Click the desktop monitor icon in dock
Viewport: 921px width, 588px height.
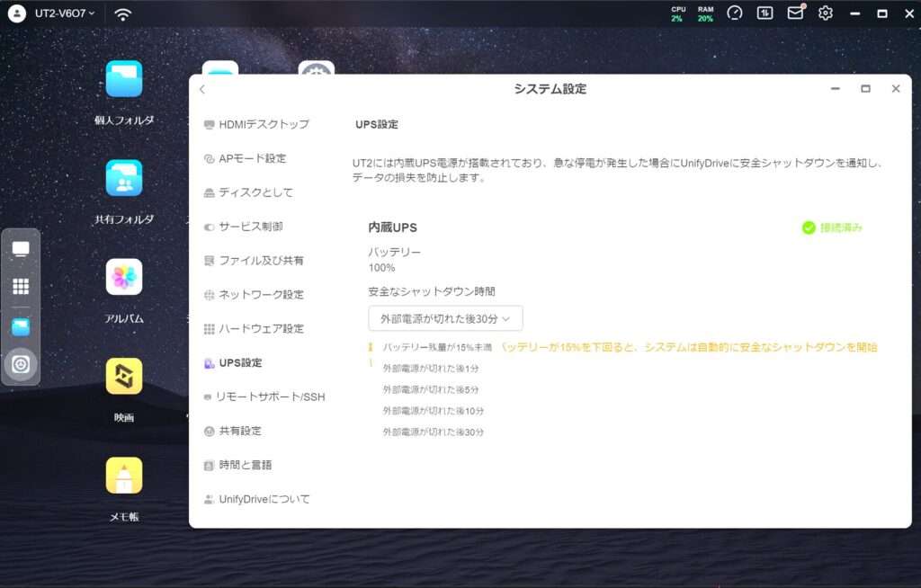21,250
